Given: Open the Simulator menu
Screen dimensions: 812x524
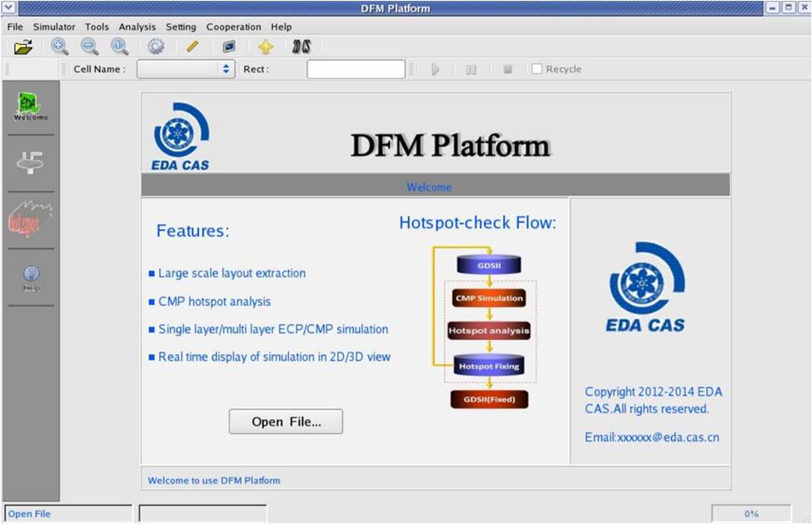Looking at the screenshot, I should 54,27.
